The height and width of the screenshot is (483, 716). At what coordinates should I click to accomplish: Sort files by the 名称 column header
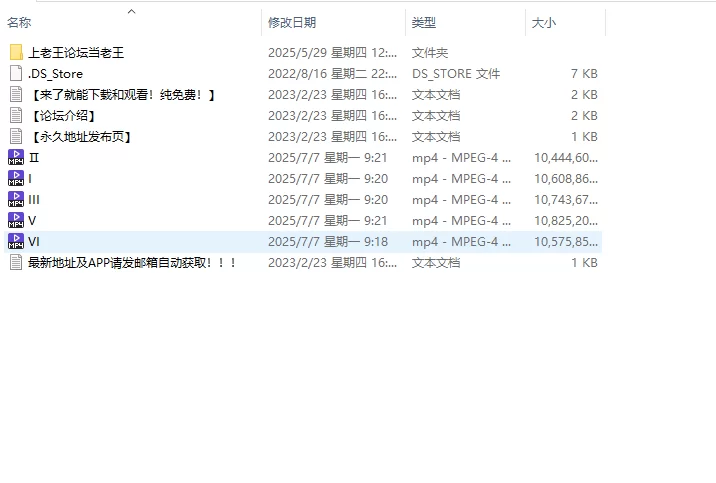(19, 22)
